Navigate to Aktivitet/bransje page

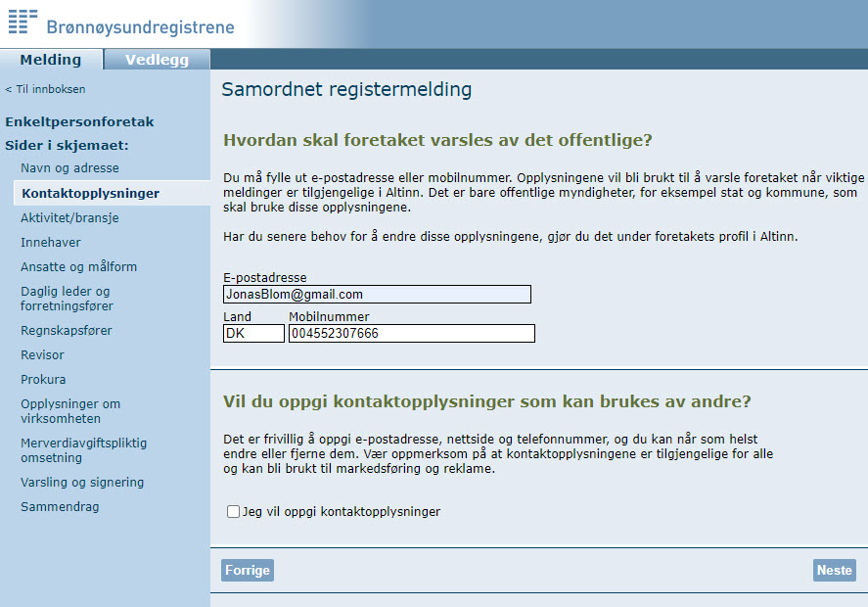(69, 217)
